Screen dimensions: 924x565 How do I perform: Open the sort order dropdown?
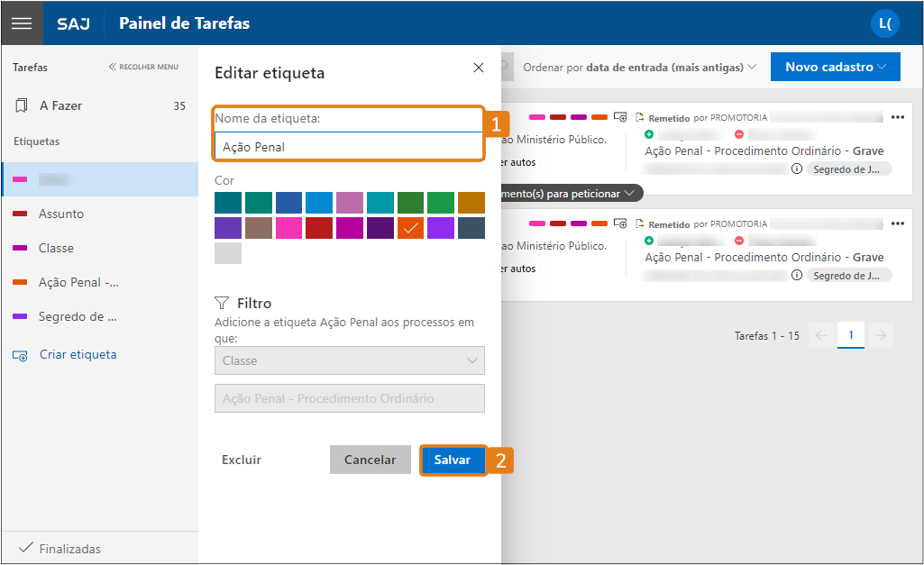(x=644, y=68)
